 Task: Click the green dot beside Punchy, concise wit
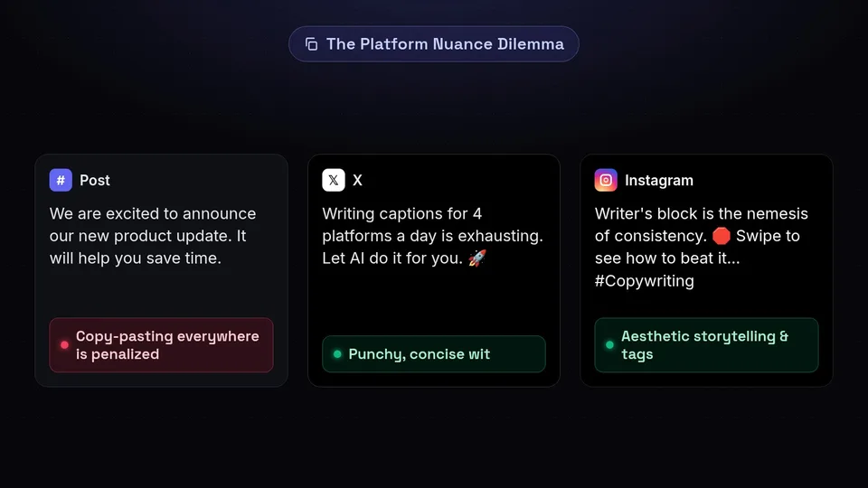pos(337,354)
